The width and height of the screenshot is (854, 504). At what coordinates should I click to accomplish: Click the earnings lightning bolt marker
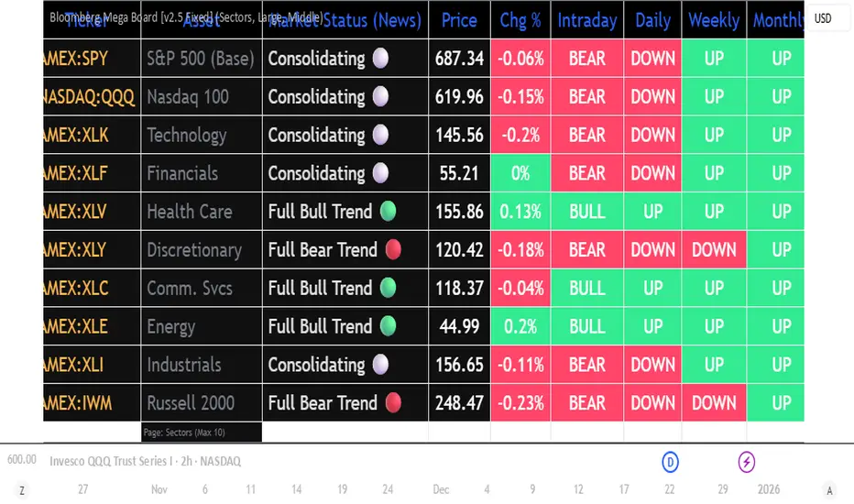747,462
